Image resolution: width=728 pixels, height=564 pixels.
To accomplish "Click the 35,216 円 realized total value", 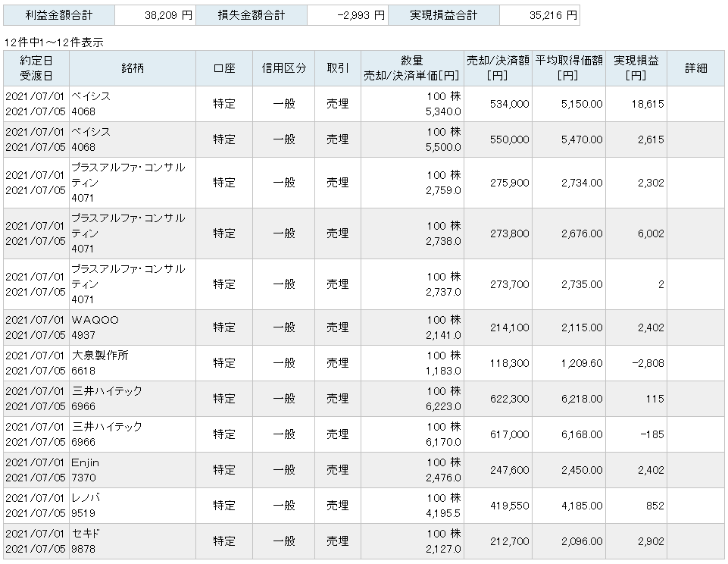I will (553, 15).
